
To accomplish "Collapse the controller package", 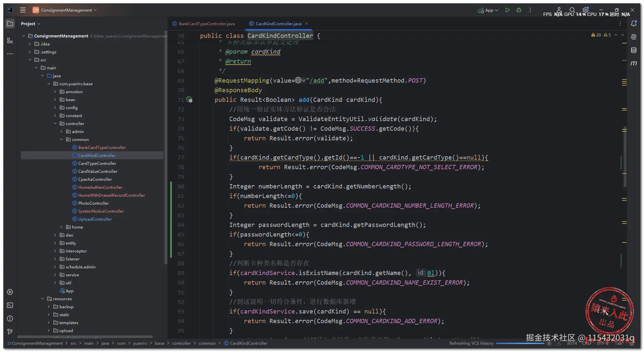I will click(x=55, y=123).
